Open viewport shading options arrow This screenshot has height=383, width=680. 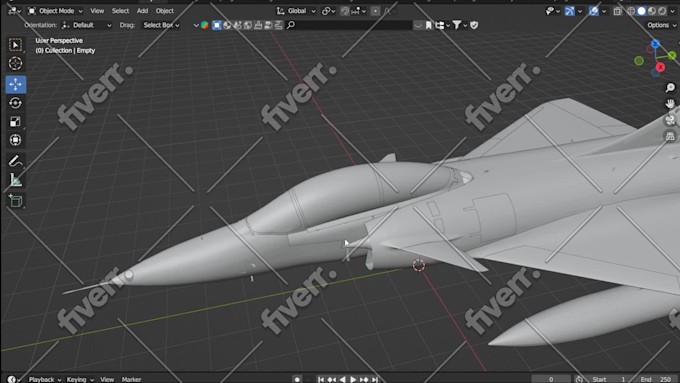click(673, 11)
